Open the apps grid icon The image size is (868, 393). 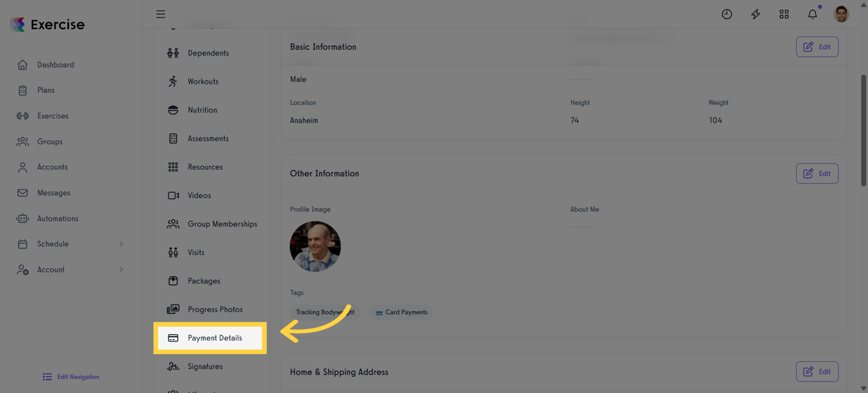tap(784, 14)
